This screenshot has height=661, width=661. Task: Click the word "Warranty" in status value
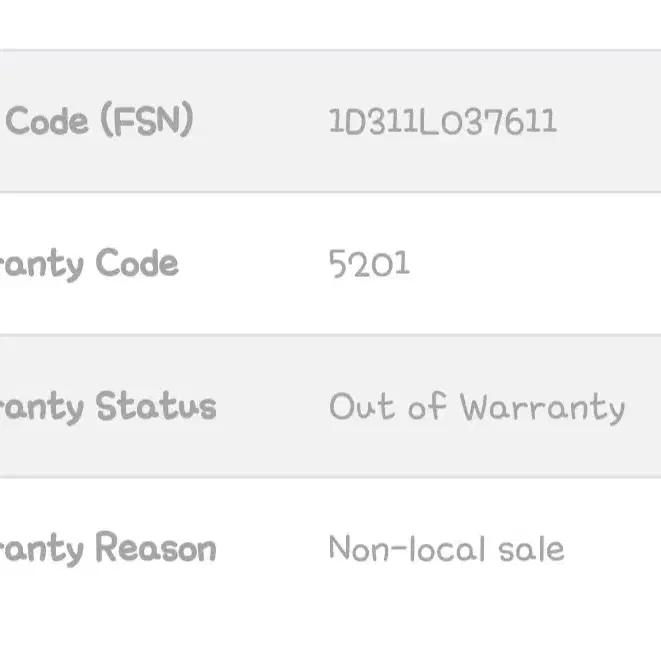(x=543, y=408)
